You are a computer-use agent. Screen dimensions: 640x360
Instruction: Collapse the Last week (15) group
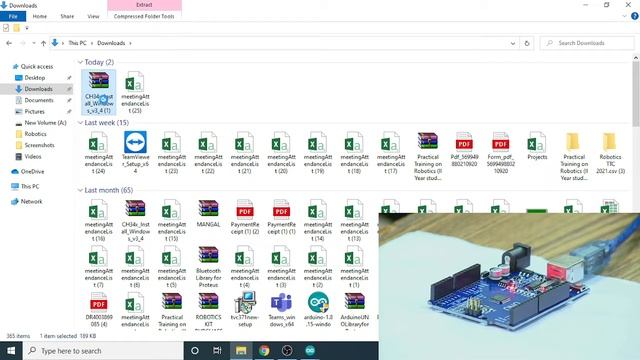click(80, 122)
